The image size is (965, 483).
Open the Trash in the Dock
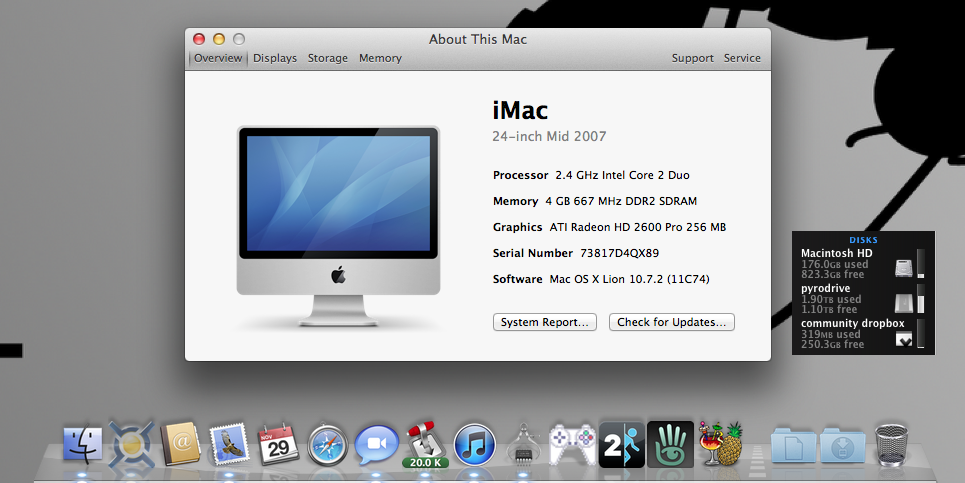point(892,444)
